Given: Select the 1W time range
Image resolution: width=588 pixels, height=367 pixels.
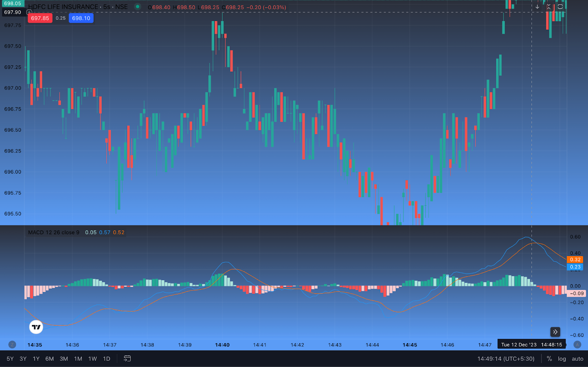Looking at the screenshot, I should click(x=93, y=359).
